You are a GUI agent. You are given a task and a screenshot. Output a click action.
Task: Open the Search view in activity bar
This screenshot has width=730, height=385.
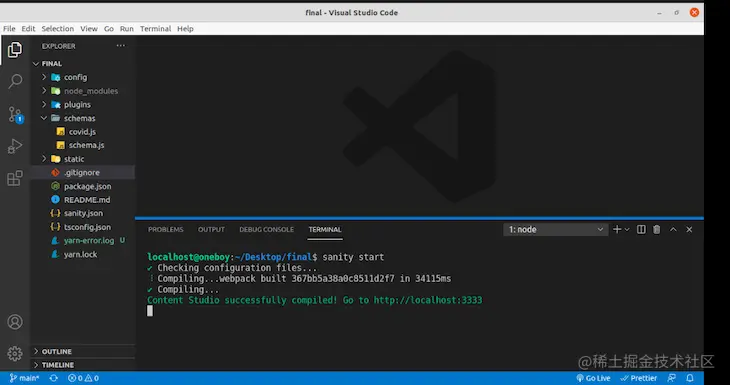[15, 81]
